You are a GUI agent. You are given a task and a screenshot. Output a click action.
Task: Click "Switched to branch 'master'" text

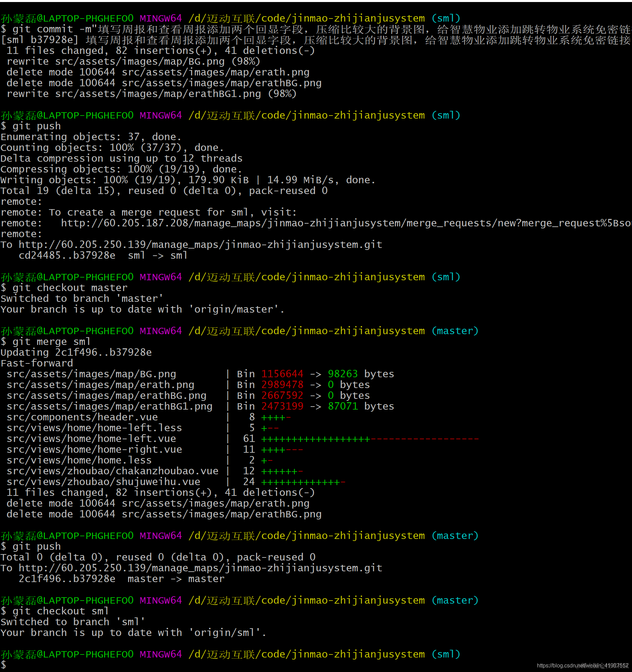pyautogui.click(x=82, y=298)
